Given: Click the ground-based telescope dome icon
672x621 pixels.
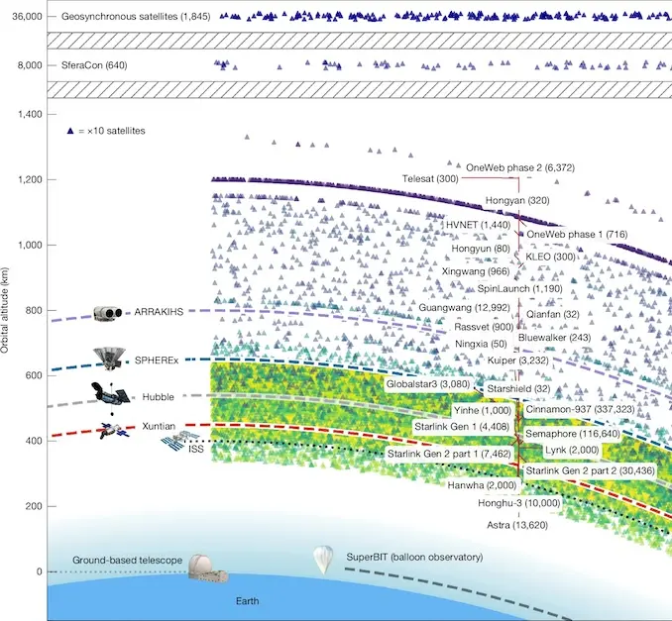Looking at the screenshot, I should (206, 568).
